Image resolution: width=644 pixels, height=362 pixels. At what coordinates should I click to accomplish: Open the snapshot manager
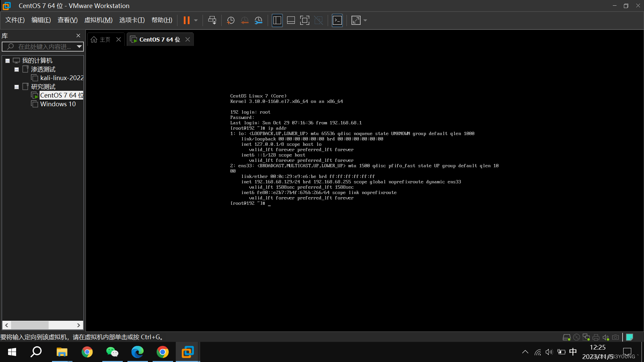258,20
